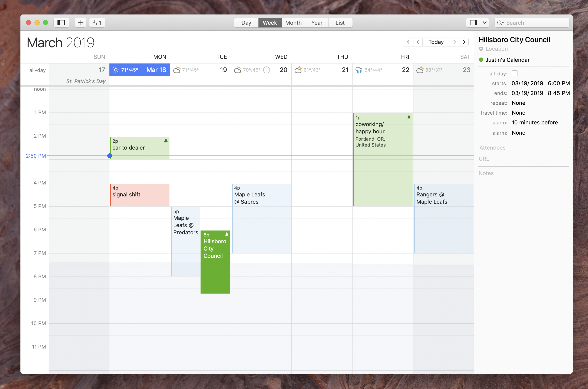Click the double-arrow forward navigation icon
This screenshot has height=389, width=588.
(464, 42)
